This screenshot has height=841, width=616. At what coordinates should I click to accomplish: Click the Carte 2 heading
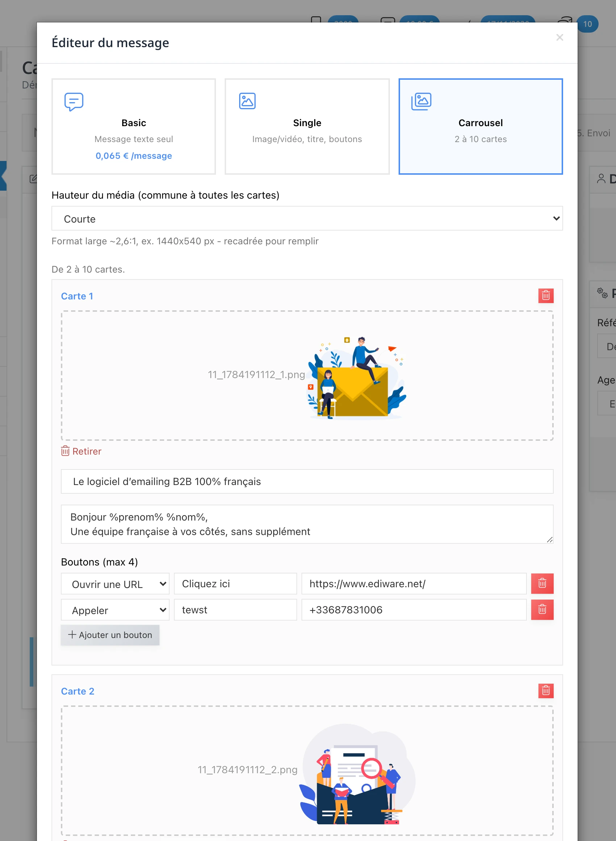click(78, 691)
